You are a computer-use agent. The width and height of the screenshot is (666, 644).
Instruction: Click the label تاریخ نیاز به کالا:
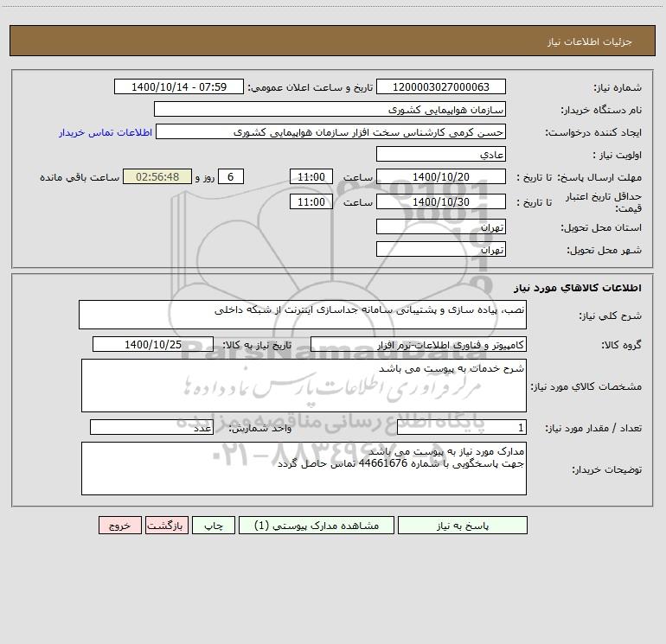(257, 346)
